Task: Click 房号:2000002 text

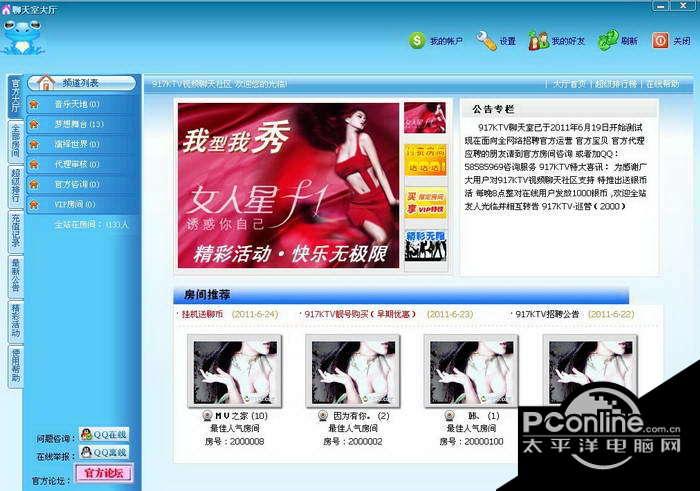Action: (353, 441)
